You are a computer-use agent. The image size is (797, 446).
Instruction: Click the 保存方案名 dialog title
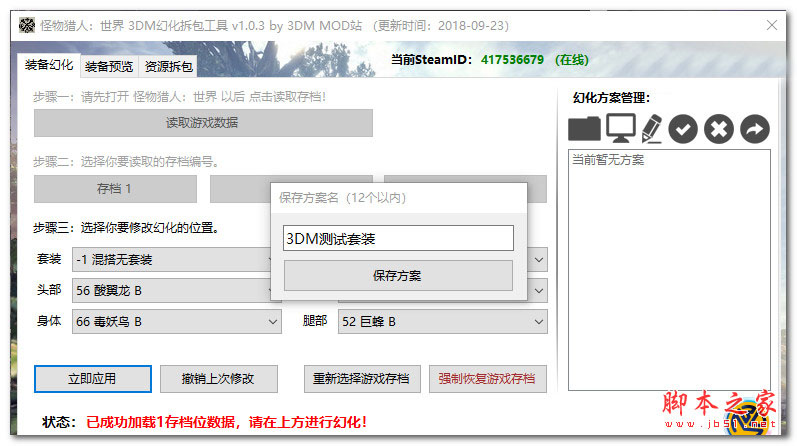tap(342, 198)
